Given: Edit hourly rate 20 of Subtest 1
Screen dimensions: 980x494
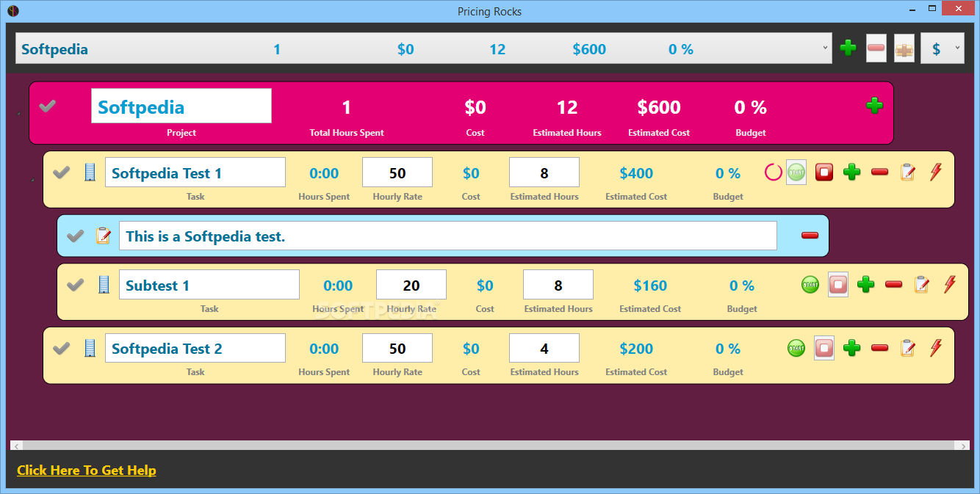Looking at the screenshot, I should 411,285.
